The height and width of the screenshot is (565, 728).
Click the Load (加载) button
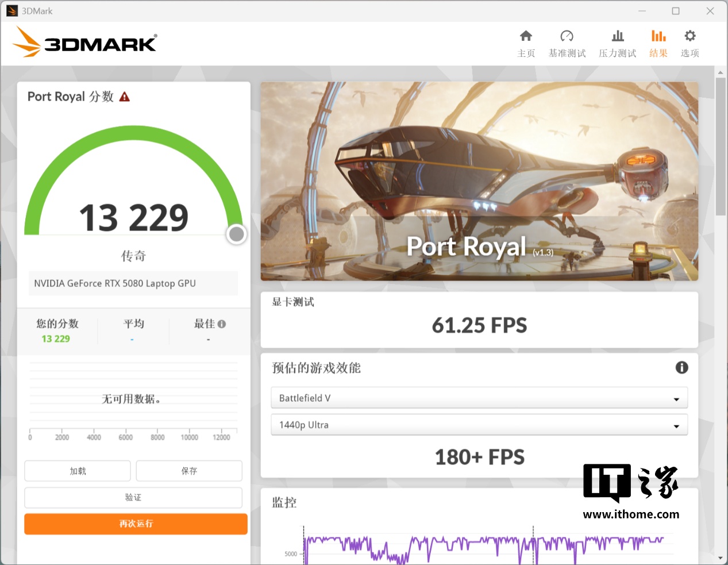(x=78, y=471)
